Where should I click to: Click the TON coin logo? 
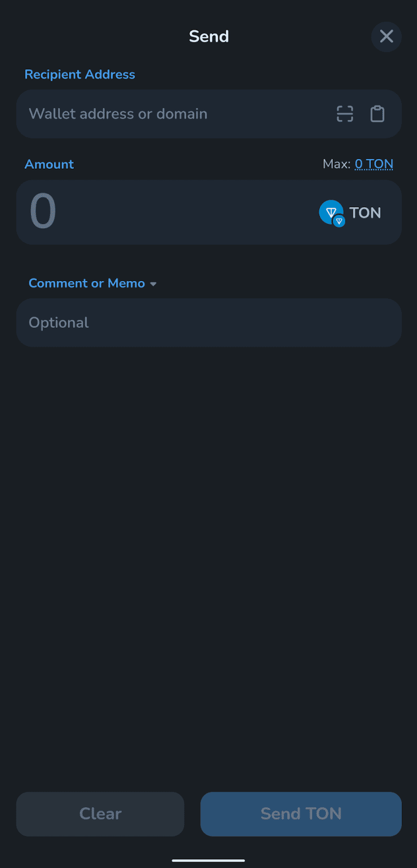[330, 210]
